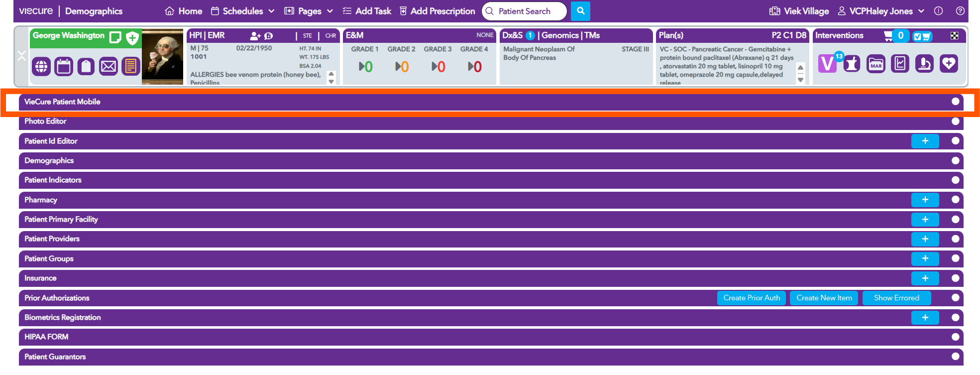Expand the Biometrics Registration section header
Image resolution: width=980 pixels, height=375 pixels.
491,317
